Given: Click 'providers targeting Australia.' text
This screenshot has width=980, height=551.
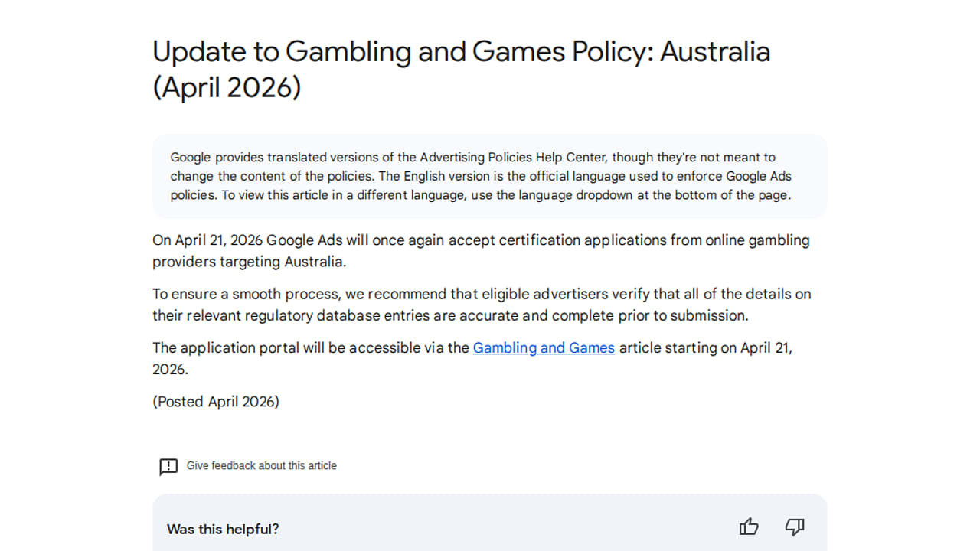Looking at the screenshot, I should (x=249, y=262).
